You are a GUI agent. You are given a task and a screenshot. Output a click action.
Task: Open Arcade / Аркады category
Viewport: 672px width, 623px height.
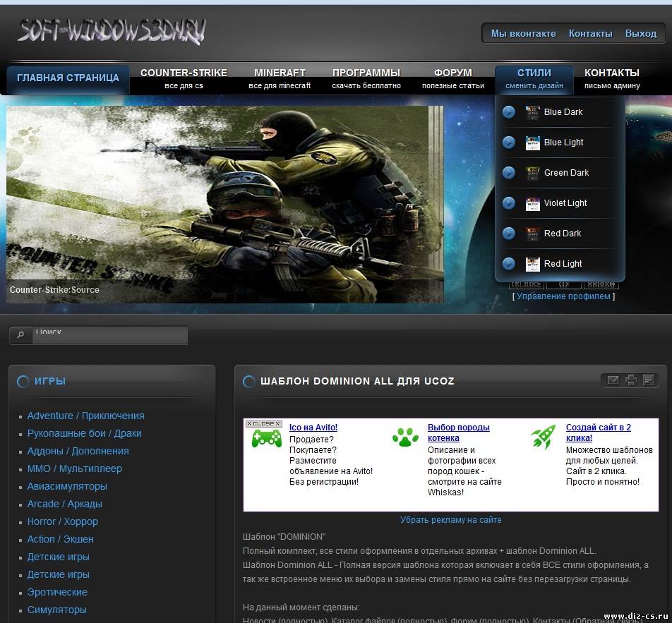[65, 504]
